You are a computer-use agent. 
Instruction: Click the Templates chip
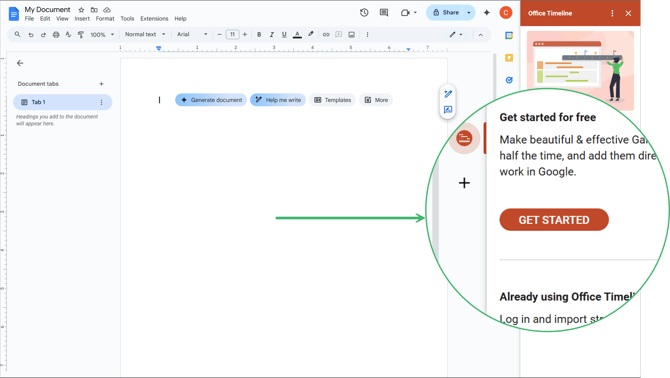(x=333, y=100)
